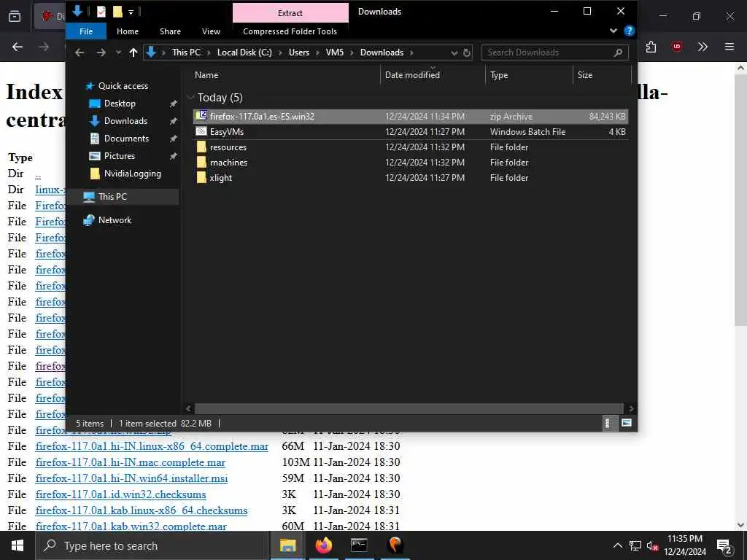747x560 pixels.
Task: Sort files by Size column header
Action: click(585, 75)
